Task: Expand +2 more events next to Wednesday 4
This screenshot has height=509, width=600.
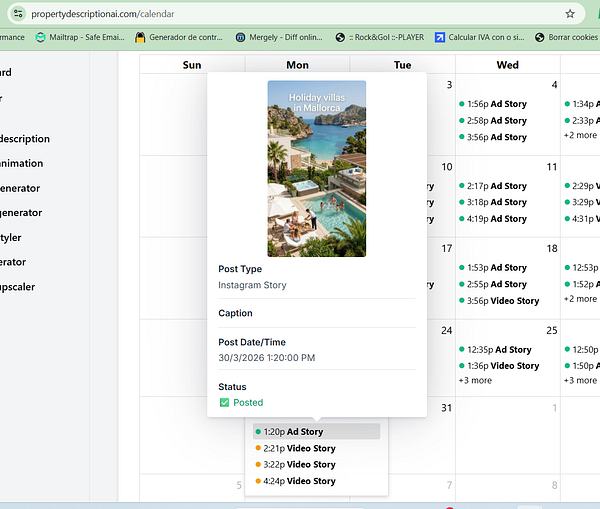Action: pyautogui.click(x=580, y=135)
